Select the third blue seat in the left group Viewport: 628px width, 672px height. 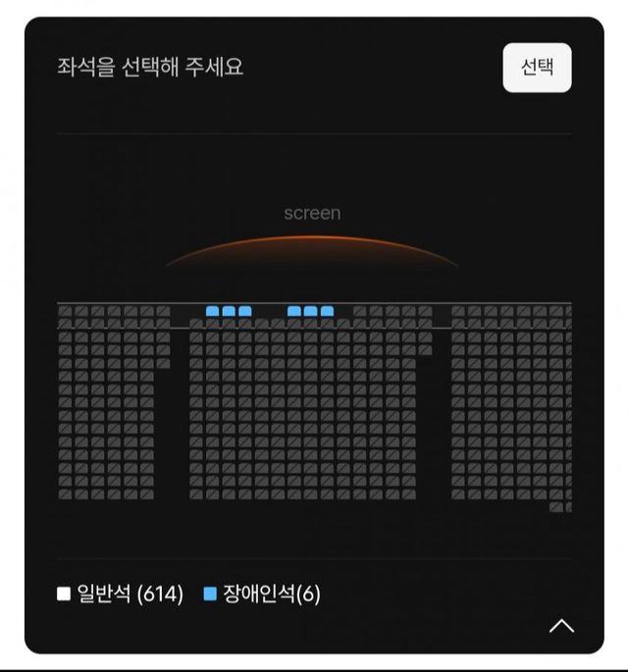[245, 311]
